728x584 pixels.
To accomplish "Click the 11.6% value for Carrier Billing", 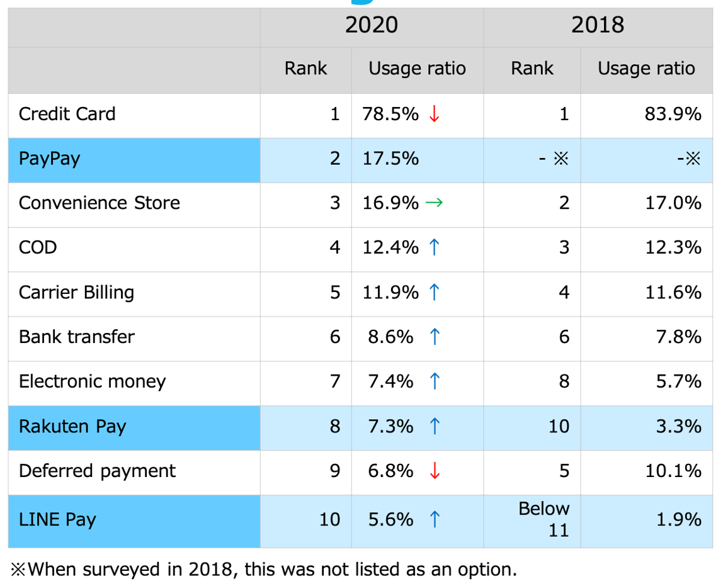I will 673,292.
